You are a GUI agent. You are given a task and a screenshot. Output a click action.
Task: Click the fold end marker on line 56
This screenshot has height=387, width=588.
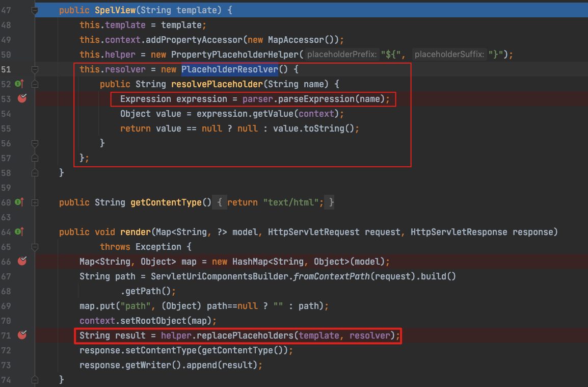point(35,143)
